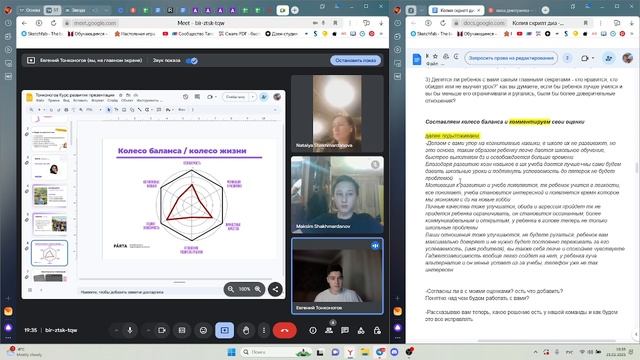Open Alice assistant in left browser sidebar
Screen dimensions: 640x360
tap(8, 328)
